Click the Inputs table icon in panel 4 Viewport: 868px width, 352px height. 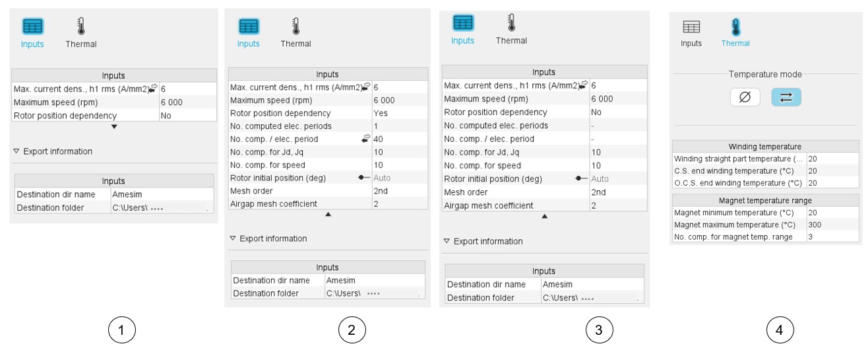coord(691,26)
